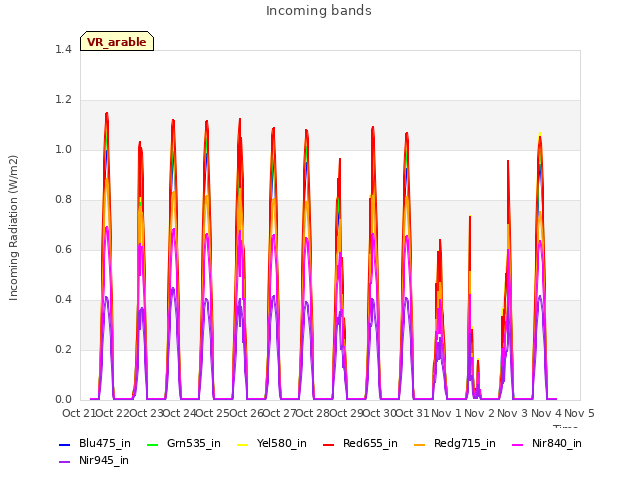The height and width of the screenshot is (480, 640).
Task: Click the orange Redg715_in legend swatch
Action: click(420, 444)
